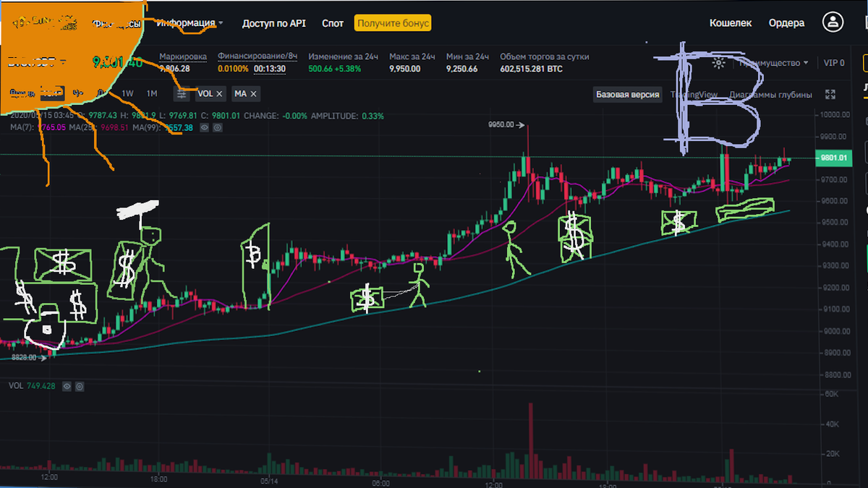
Task: Open Доступ по API page
Action: pos(274,23)
